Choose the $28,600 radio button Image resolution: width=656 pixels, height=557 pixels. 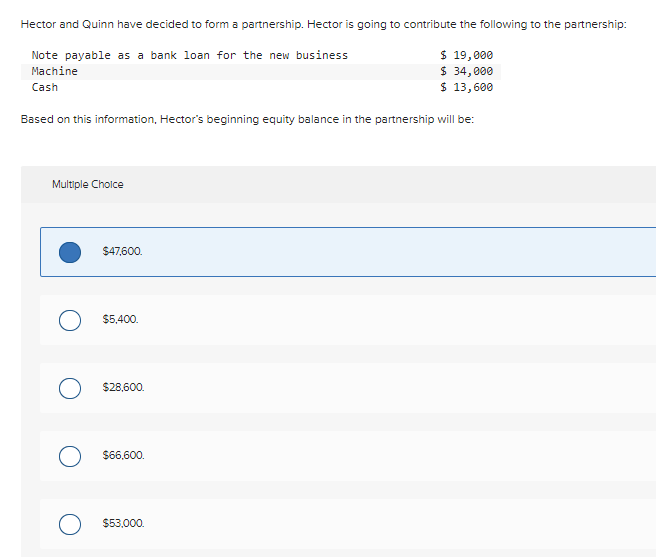click(70, 388)
